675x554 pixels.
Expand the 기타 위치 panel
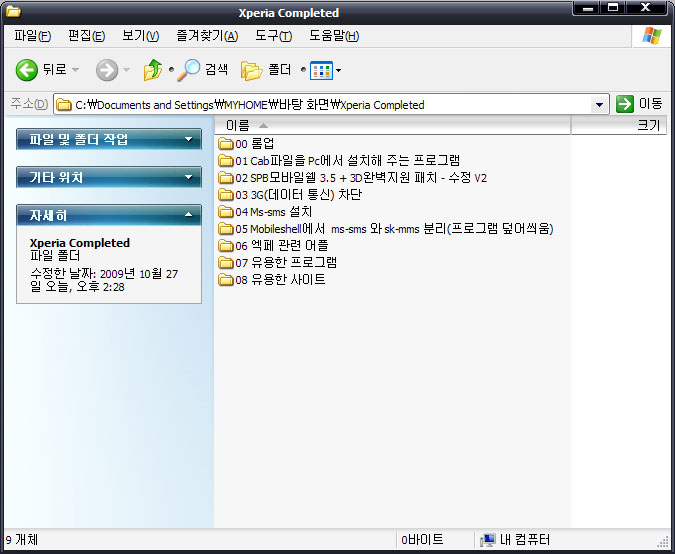(189, 178)
